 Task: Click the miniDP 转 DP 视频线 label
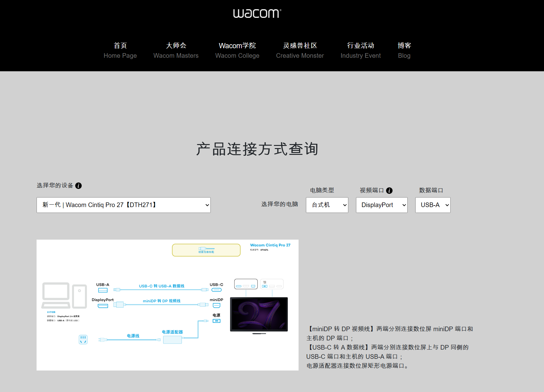coord(162,301)
